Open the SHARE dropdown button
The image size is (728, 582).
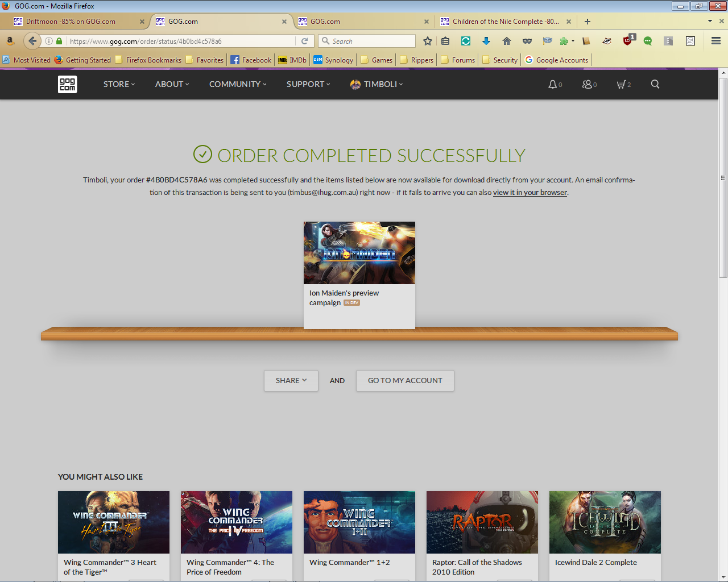click(x=291, y=381)
